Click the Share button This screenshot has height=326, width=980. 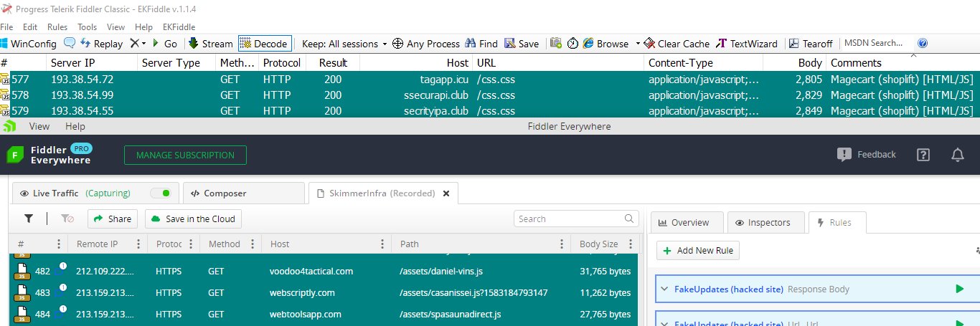click(x=113, y=219)
